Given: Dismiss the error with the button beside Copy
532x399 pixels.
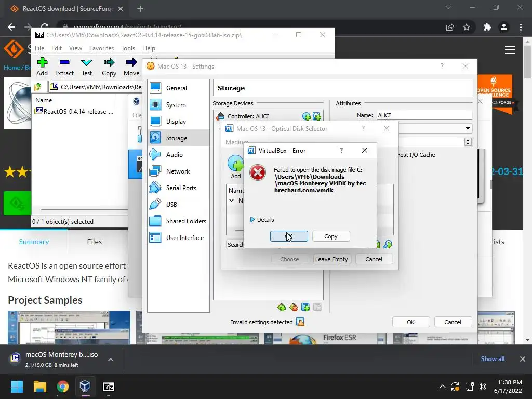Looking at the screenshot, I should tap(289, 236).
